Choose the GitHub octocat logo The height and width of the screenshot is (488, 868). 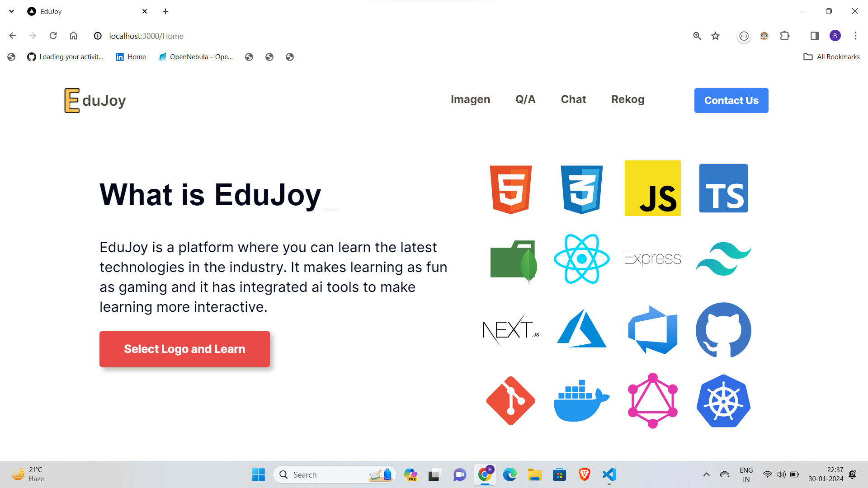coord(723,330)
